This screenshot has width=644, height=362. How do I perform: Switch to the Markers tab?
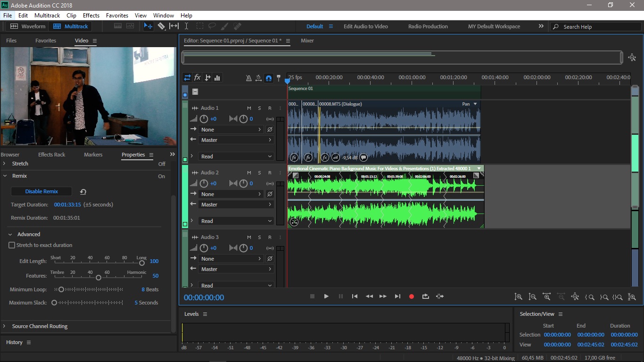coord(93,155)
